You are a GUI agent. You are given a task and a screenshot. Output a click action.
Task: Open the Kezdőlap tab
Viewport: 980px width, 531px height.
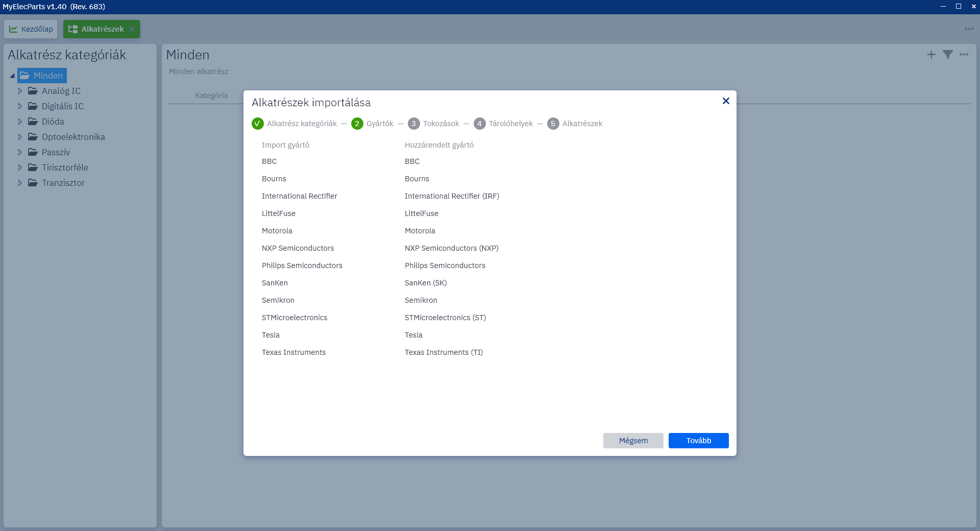click(31, 29)
